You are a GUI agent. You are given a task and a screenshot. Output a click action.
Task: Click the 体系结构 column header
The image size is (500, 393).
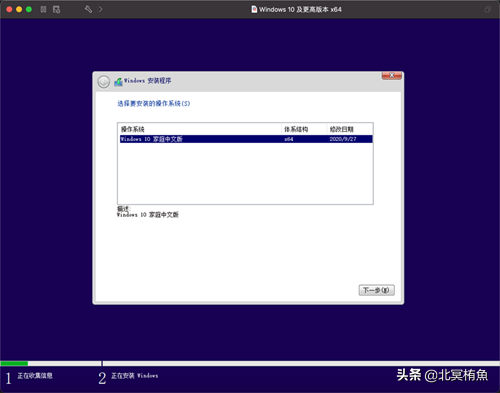pos(296,129)
